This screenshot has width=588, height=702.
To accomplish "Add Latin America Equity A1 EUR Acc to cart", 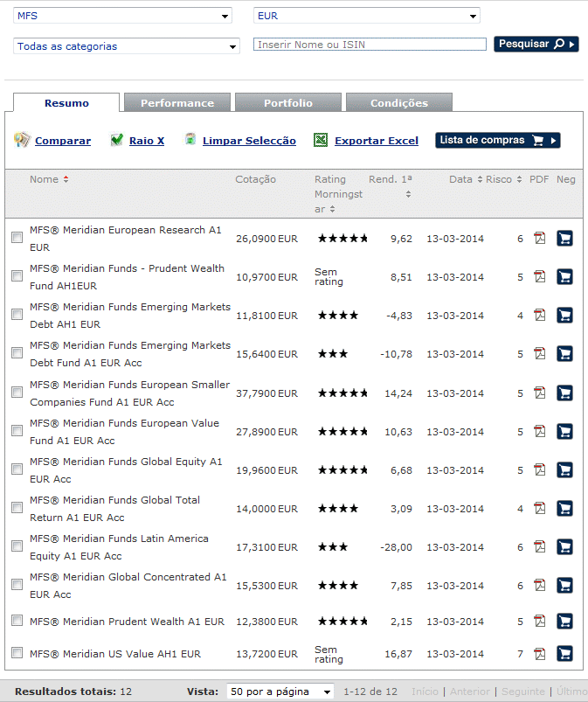I will pyautogui.click(x=564, y=547).
